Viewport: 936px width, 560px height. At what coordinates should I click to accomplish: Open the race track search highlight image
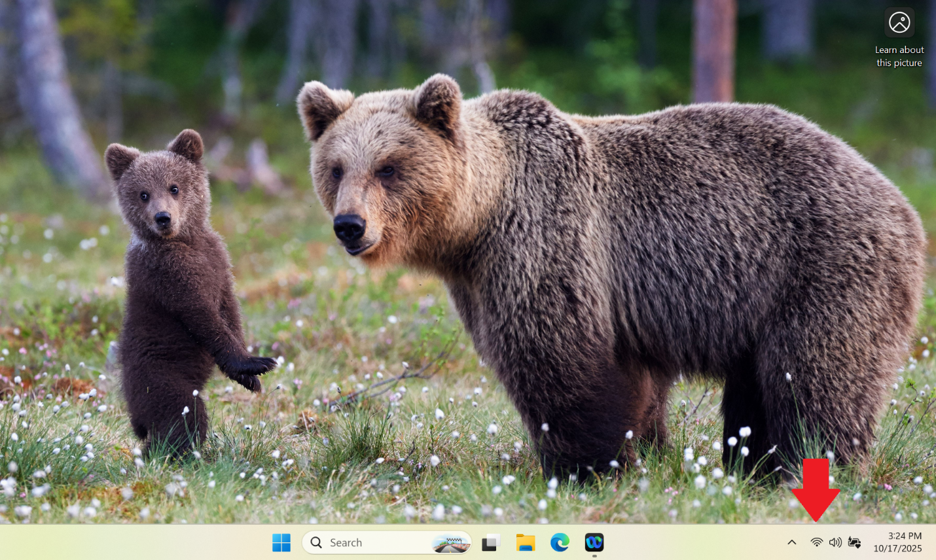[x=451, y=543]
